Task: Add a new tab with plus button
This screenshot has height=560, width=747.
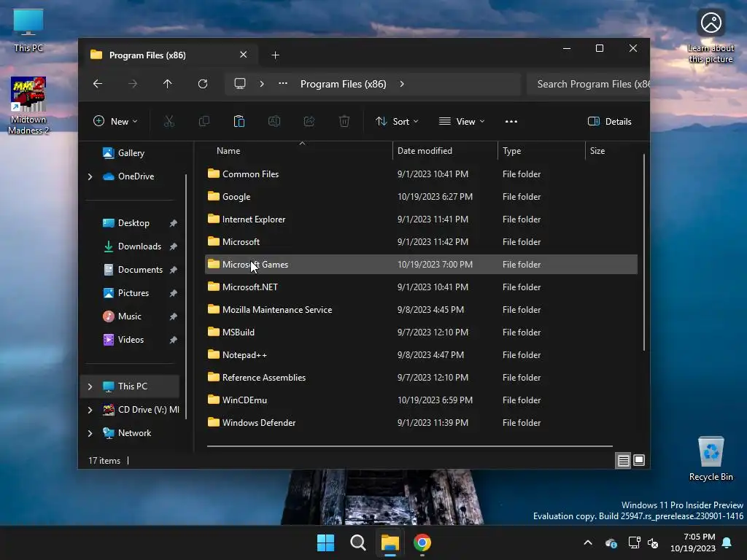Action: coord(275,55)
